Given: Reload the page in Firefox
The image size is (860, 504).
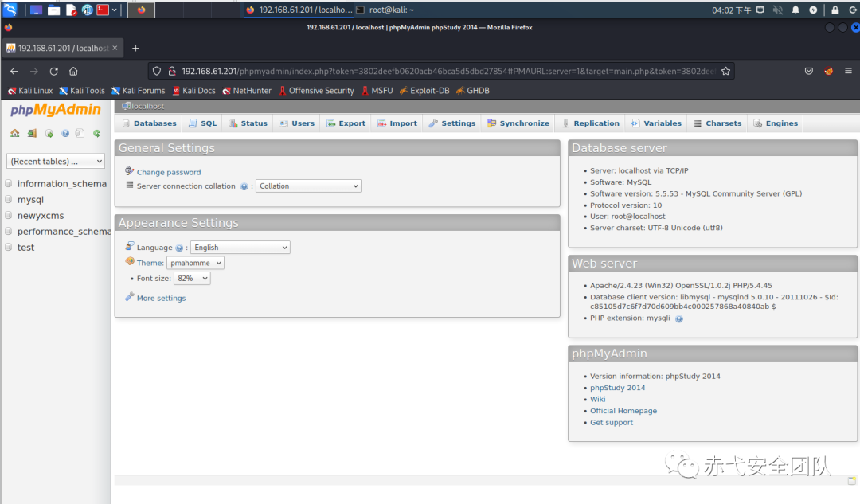Looking at the screenshot, I should coord(54,71).
